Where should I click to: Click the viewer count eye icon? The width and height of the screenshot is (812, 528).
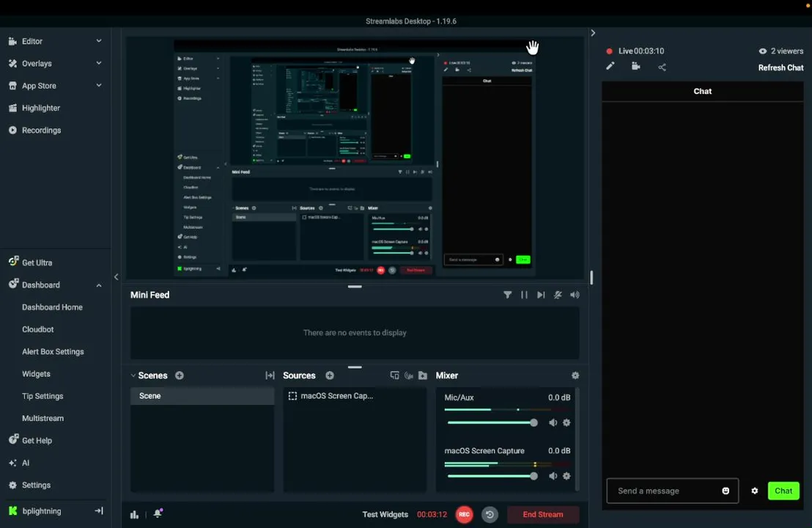tap(762, 51)
